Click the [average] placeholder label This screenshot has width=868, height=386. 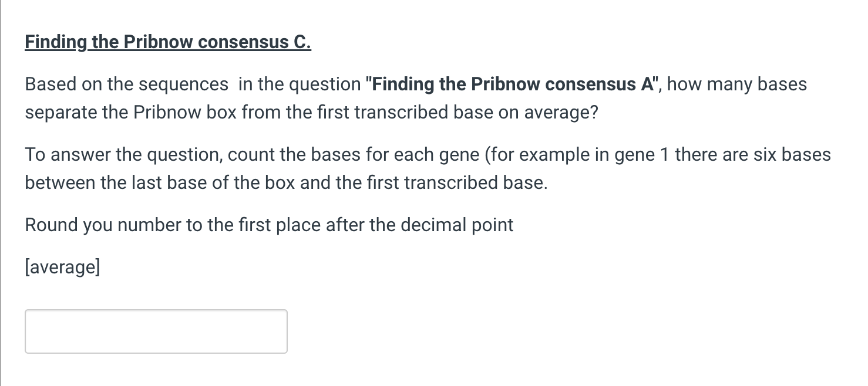point(62,267)
